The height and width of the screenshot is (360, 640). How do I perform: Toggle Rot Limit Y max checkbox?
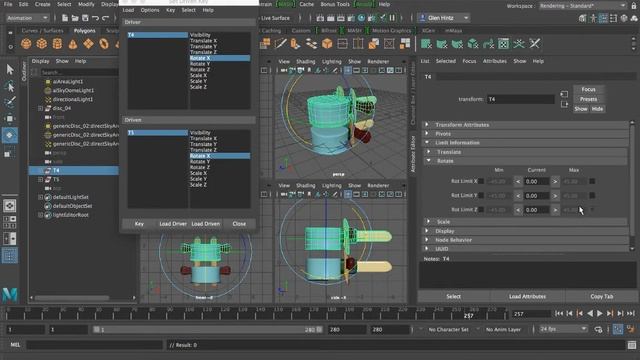point(592,196)
